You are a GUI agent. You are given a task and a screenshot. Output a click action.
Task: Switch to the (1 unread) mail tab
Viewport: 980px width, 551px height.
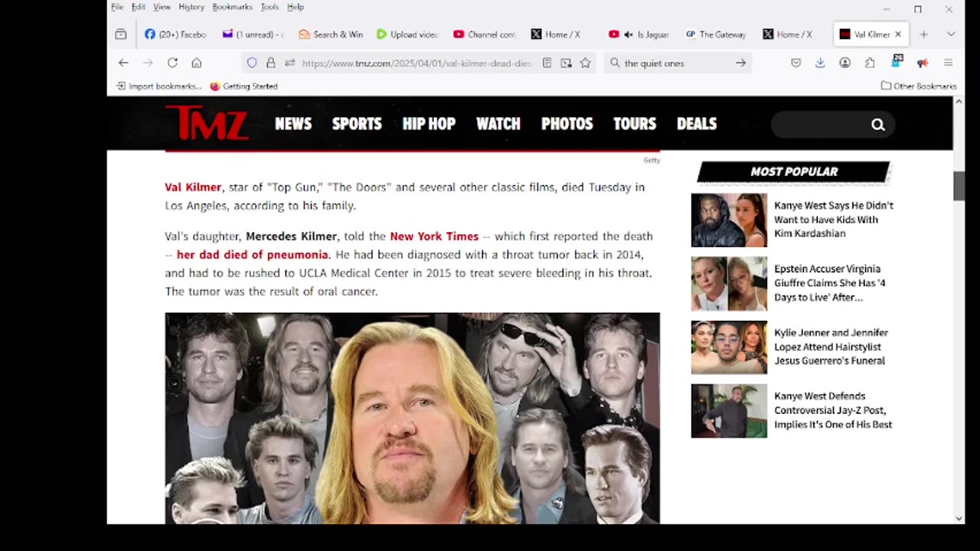point(253,34)
